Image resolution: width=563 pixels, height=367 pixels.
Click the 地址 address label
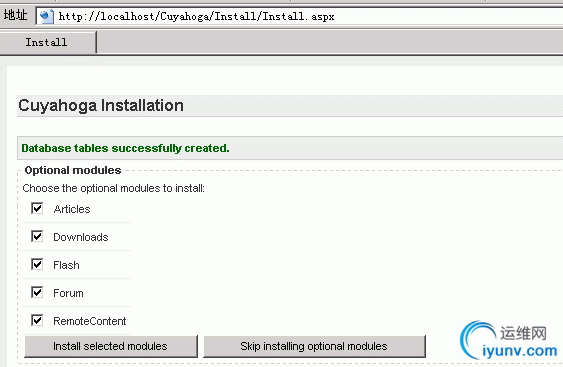pyautogui.click(x=15, y=15)
